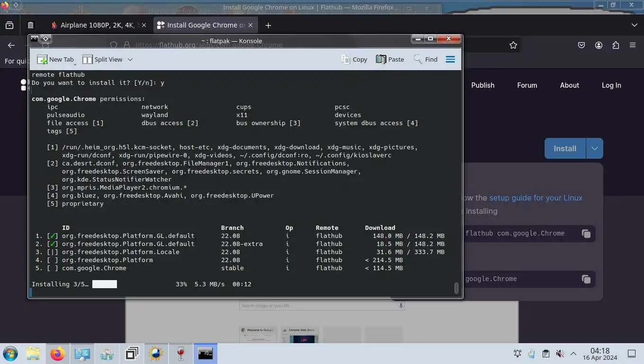Open the Firefox account icon

599,45
